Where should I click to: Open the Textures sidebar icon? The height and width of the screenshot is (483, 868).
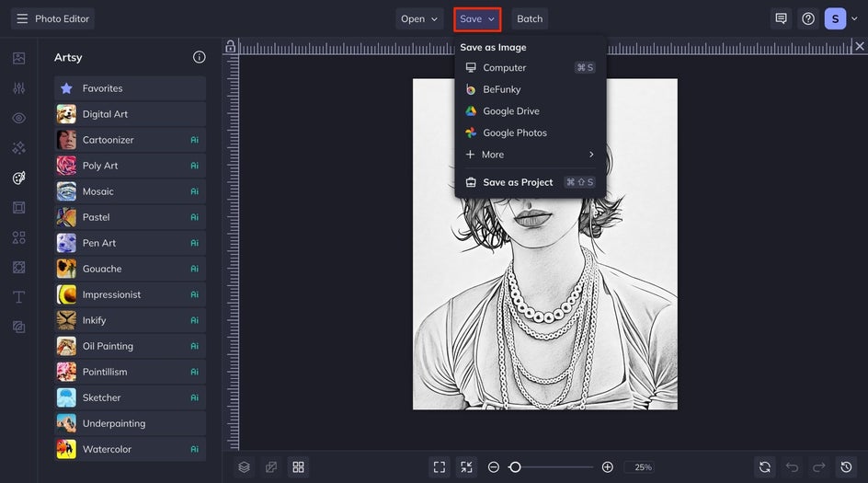click(18, 268)
